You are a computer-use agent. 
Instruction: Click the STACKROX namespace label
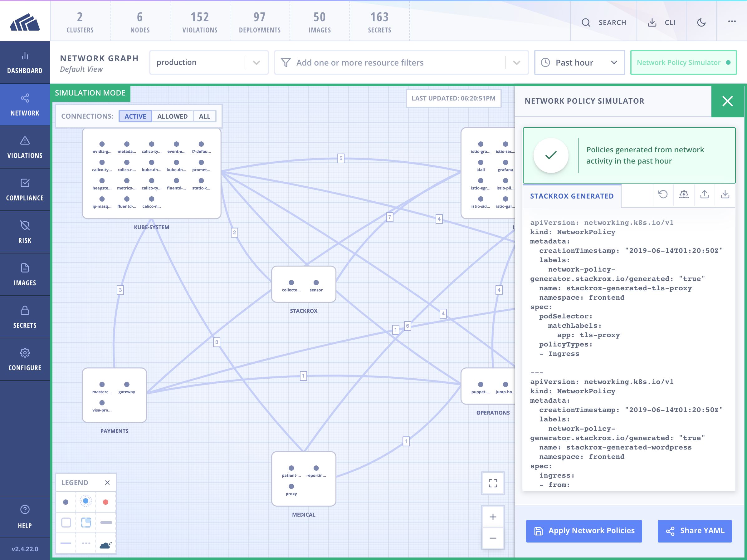tap(304, 311)
